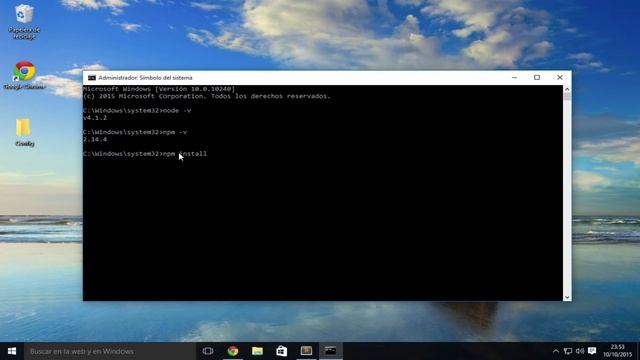
Task: Click the '2.14.4' npm version output
Action: point(95,140)
